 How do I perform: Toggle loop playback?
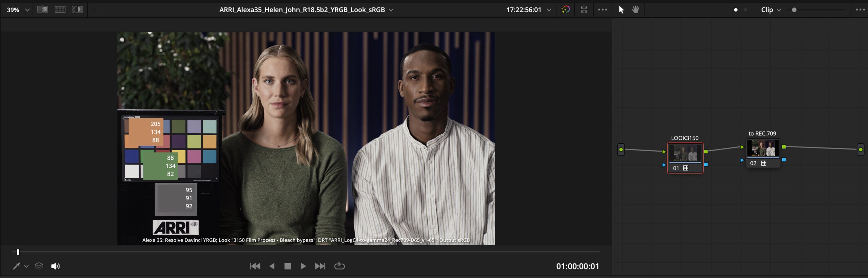point(339,266)
